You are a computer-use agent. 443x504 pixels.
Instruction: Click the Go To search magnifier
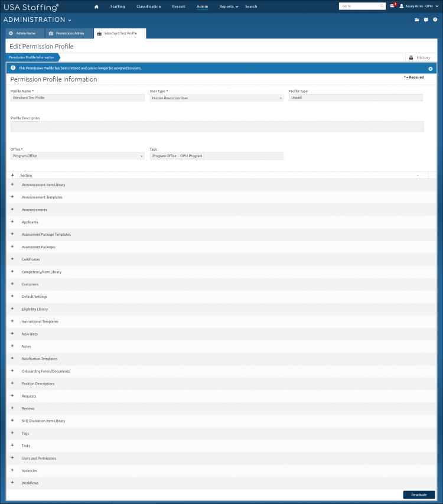(x=382, y=6)
